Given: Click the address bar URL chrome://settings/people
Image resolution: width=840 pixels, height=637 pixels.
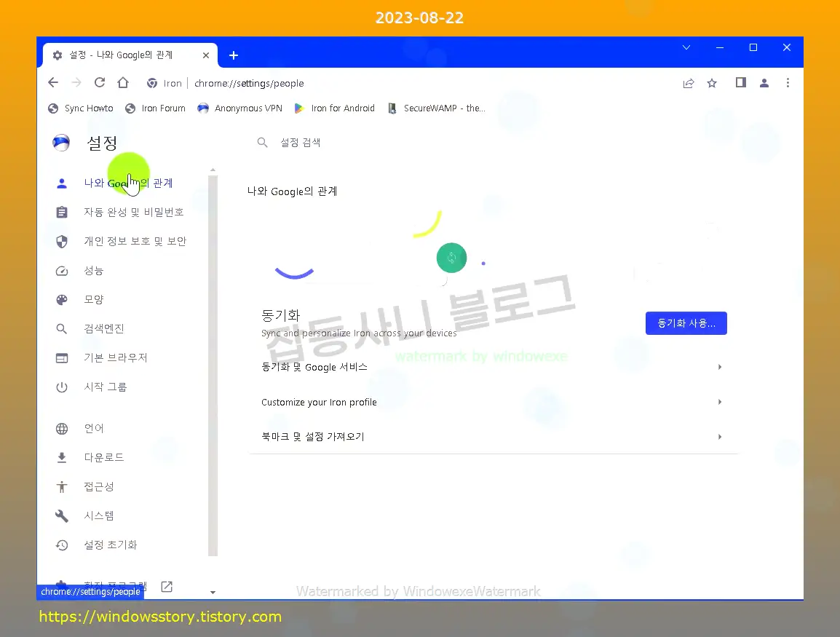Looking at the screenshot, I should click(x=249, y=83).
